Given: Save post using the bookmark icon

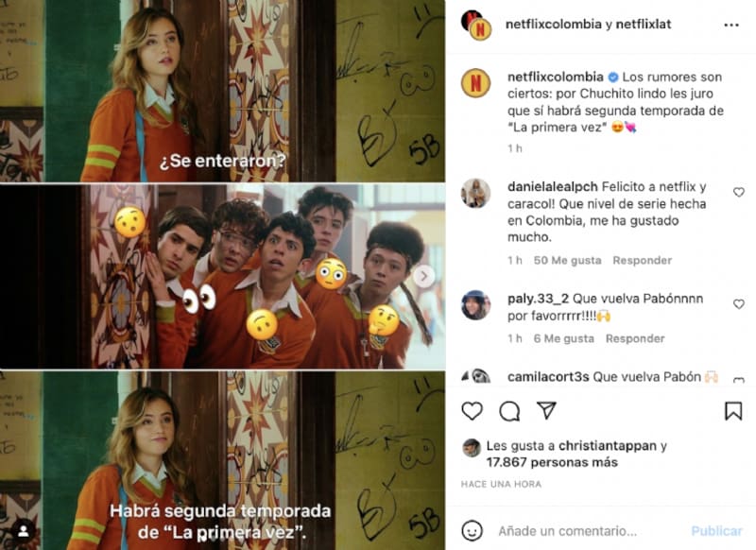Looking at the screenshot, I should [733, 411].
